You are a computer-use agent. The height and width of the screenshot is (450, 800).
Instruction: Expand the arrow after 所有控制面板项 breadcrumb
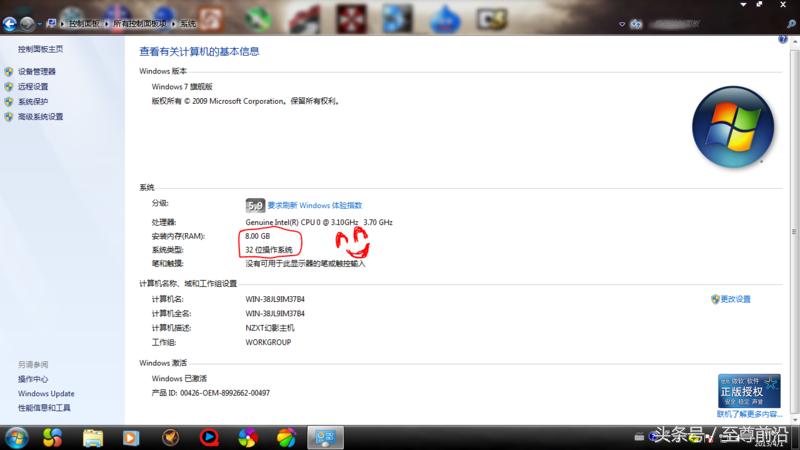point(173,23)
